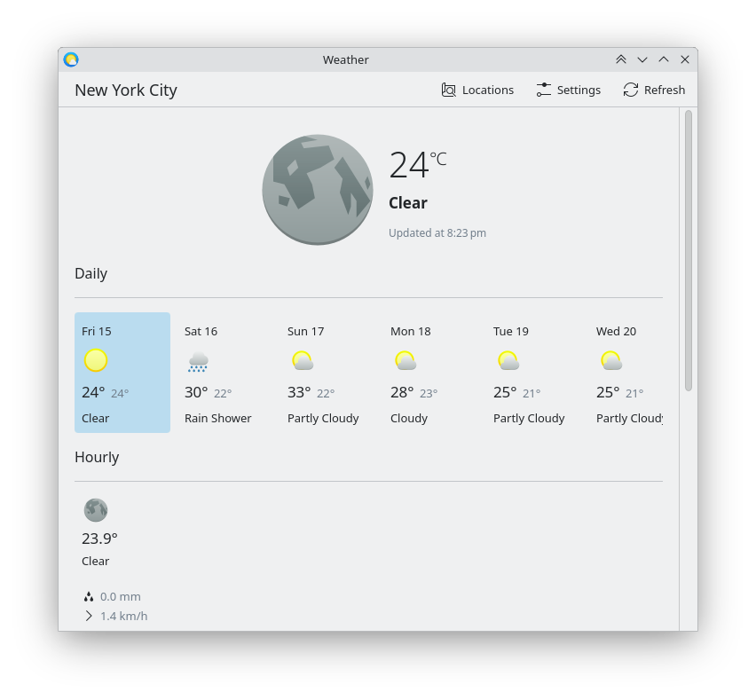This screenshot has height=700, width=756.
Task: Click the Settings sliders icon
Action: click(x=544, y=90)
